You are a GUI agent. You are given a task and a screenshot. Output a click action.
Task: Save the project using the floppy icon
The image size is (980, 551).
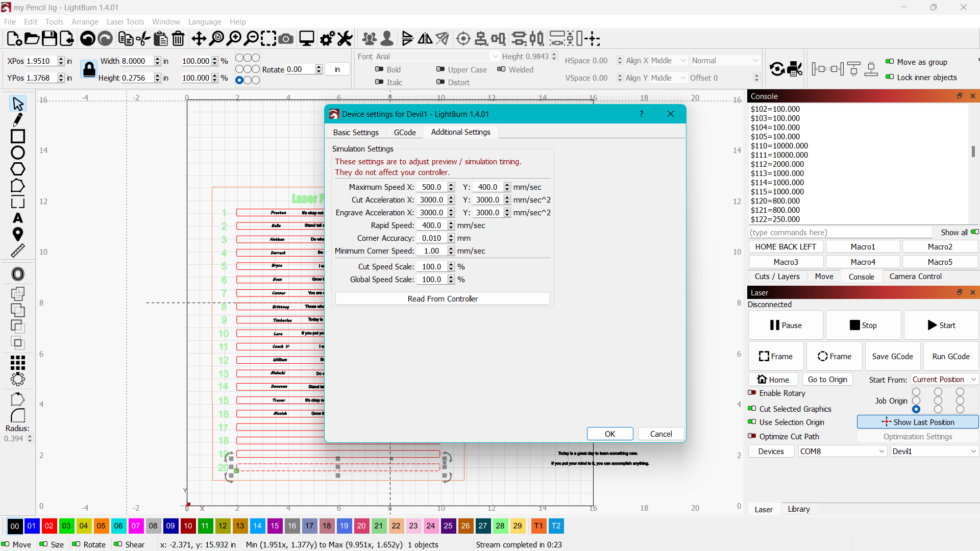[x=50, y=38]
